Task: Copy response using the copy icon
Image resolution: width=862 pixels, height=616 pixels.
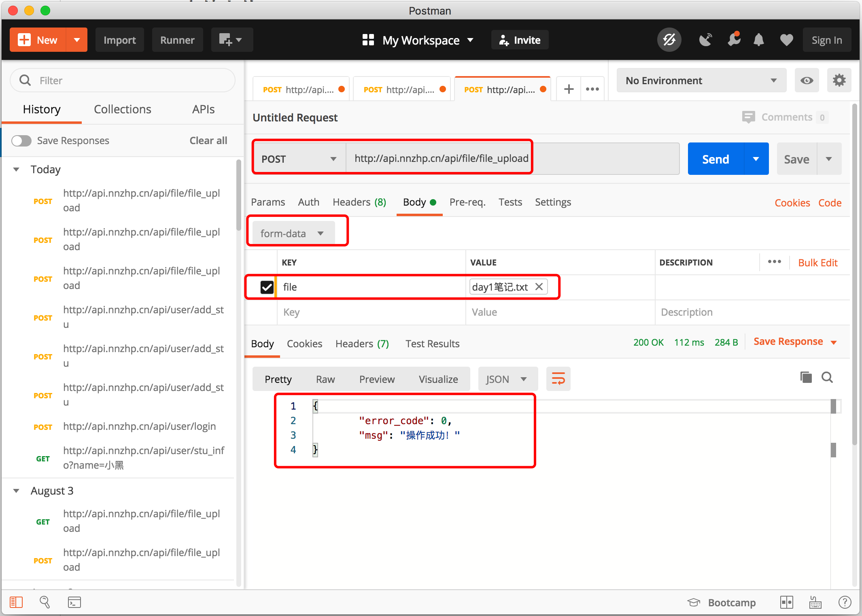Action: point(806,377)
